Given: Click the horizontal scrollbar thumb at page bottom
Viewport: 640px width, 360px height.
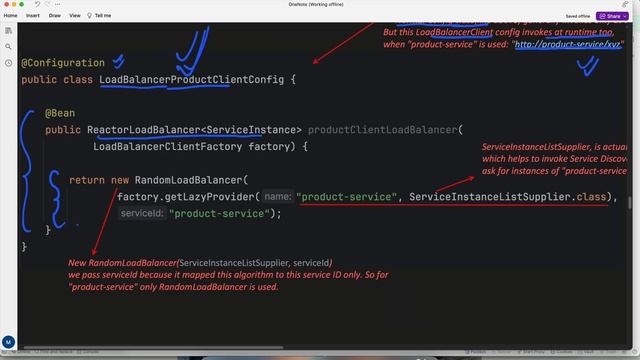Looking at the screenshot, I should pos(153,348).
